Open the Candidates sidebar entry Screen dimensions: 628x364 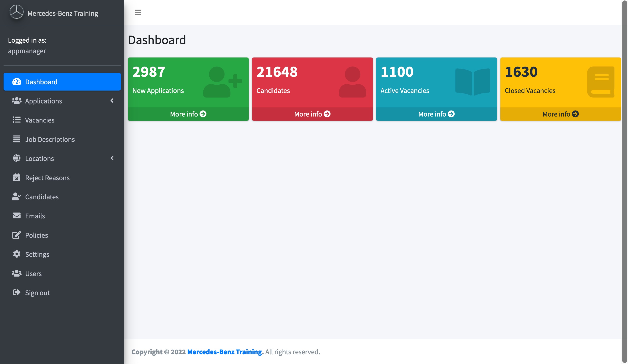click(x=62, y=197)
